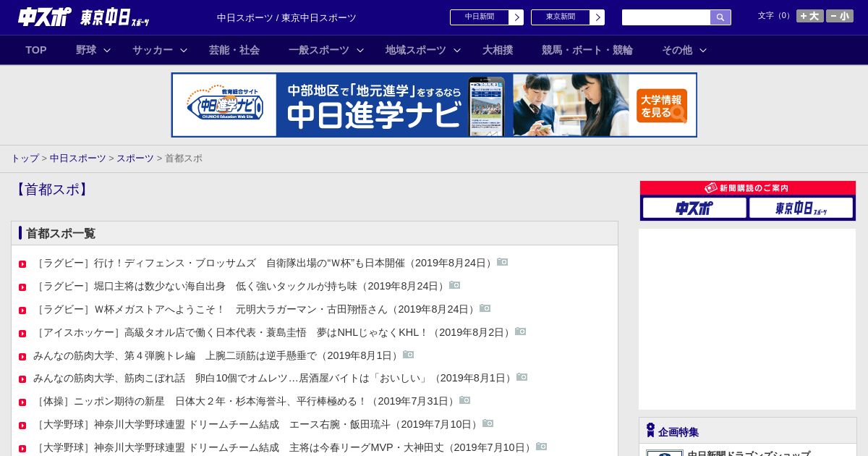Click 中スポ subscription button in sidebar

[694, 208]
